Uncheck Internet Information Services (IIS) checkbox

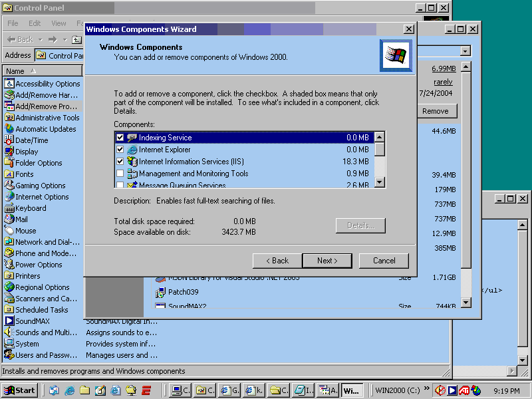(120, 162)
